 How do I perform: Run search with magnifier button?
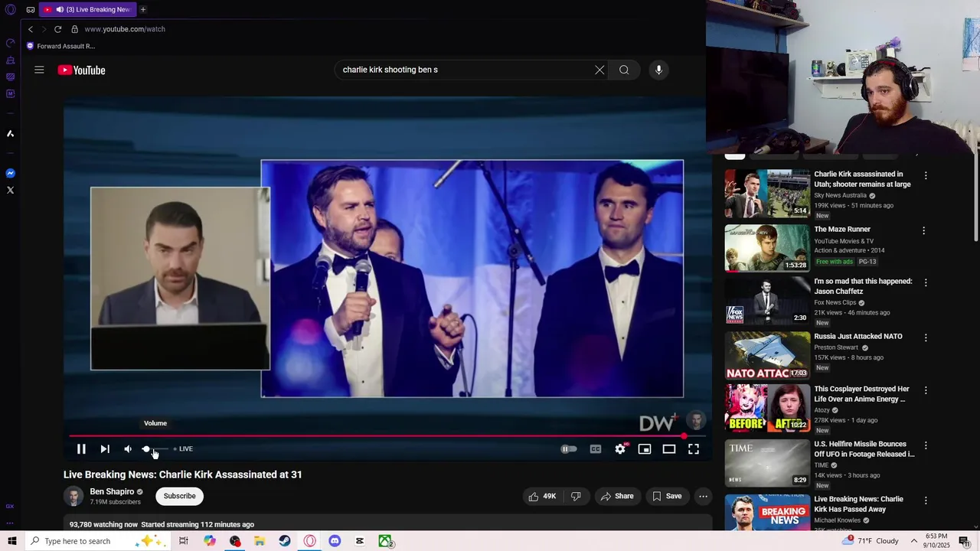(x=624, y=70)
